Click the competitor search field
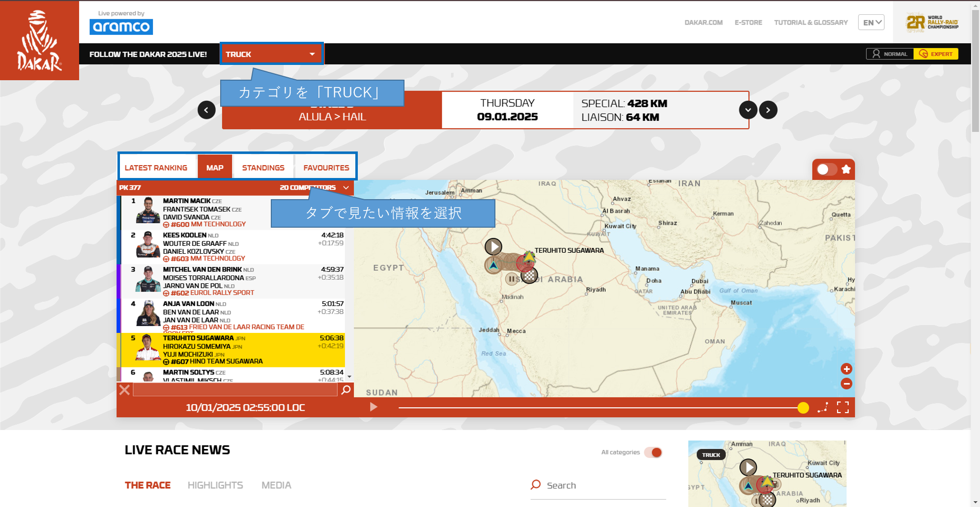 click(x=235, y=390)
